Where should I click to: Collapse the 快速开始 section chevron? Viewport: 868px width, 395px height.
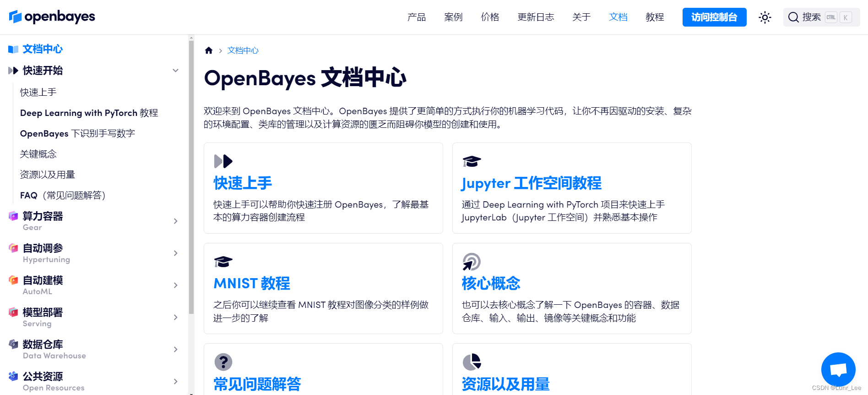tap(175, 71)
